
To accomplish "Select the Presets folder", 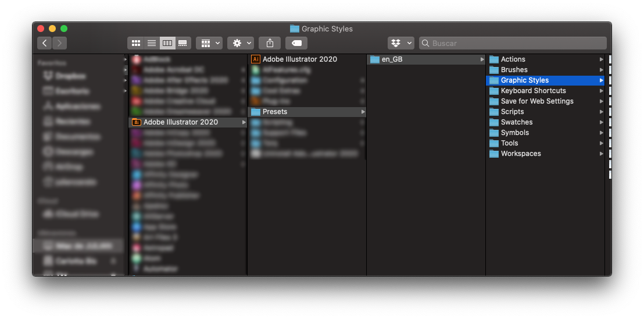I will tap(307, 112).
